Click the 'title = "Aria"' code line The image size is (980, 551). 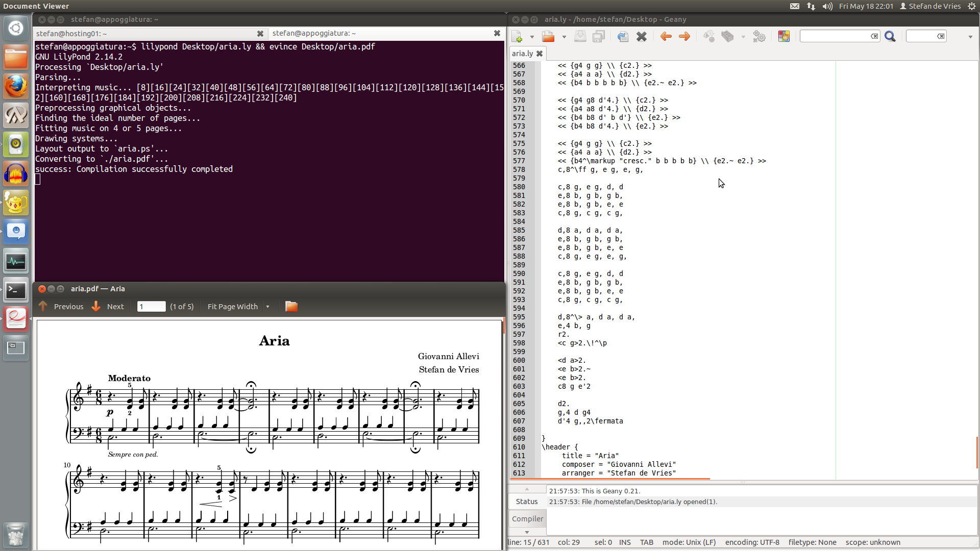pos(590,456)
